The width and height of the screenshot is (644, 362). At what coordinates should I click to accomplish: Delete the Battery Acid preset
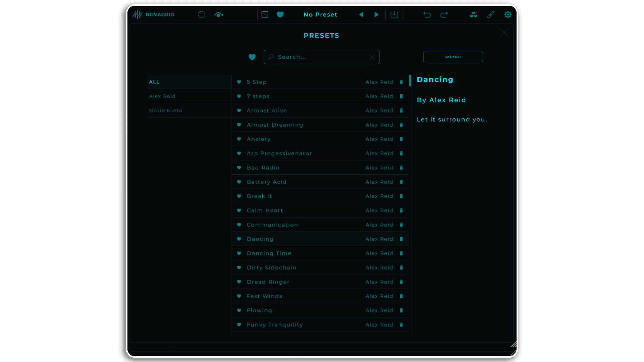(401, 182)
